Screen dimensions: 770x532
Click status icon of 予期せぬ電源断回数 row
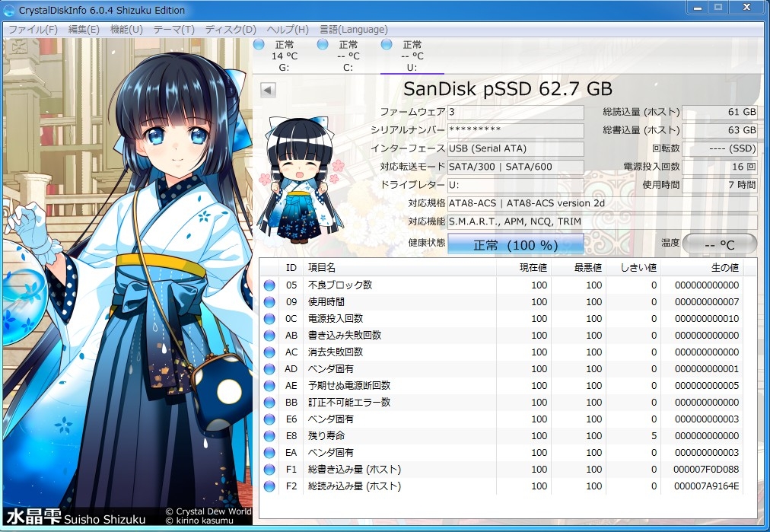coord(269,386)
